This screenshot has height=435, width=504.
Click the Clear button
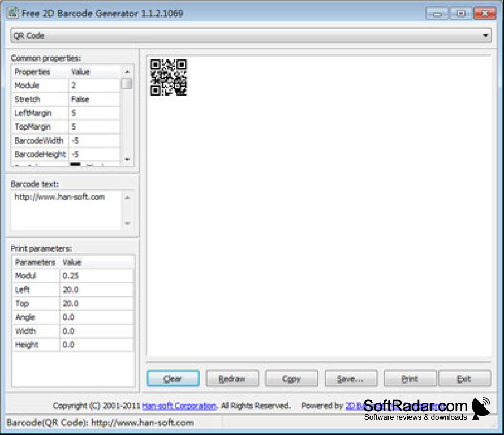tap(173, 378)
